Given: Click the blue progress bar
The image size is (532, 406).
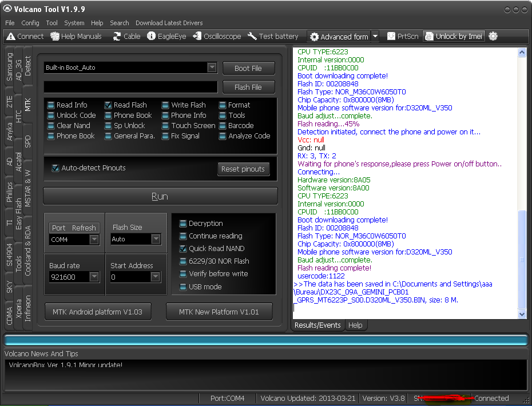Looking at the screenshot, I should click(266, 340).
